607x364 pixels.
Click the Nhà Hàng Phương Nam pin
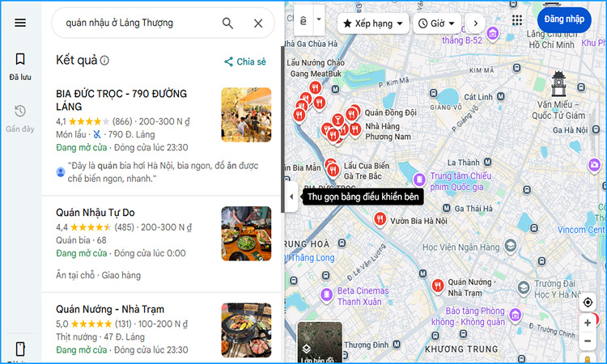355,129
